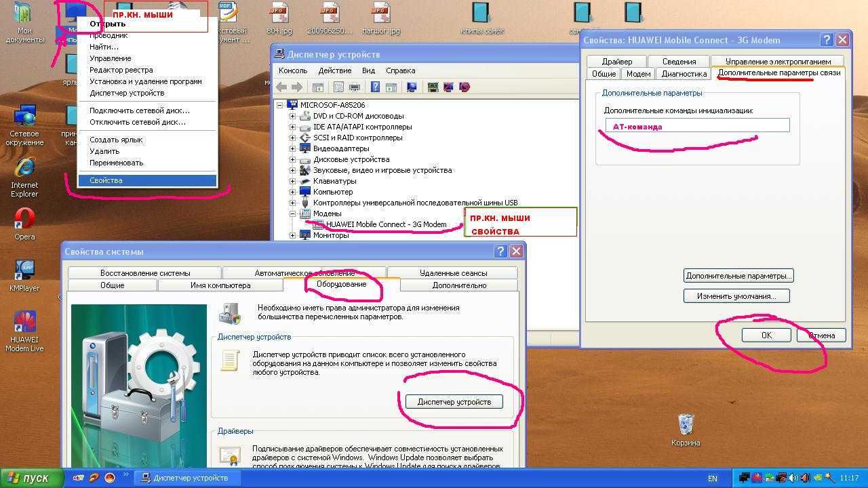
Task: Click the update driver chip toolbar icon
Action: [x=433, y=87]
